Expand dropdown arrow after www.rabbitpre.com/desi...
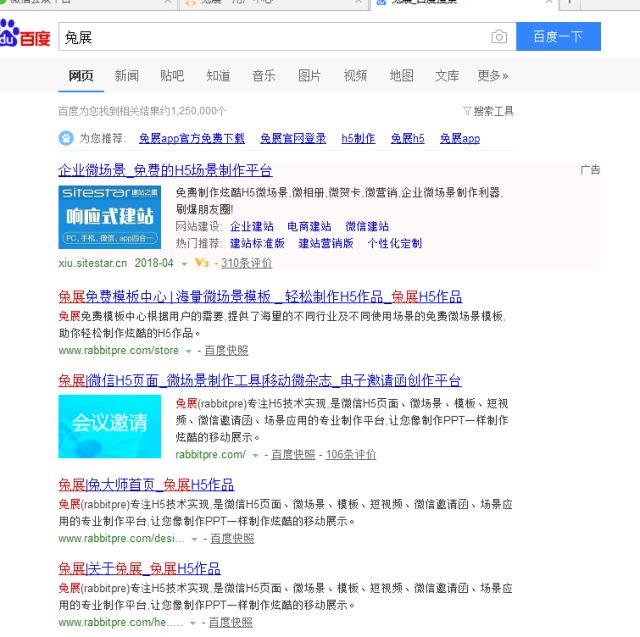 [194, 539]
